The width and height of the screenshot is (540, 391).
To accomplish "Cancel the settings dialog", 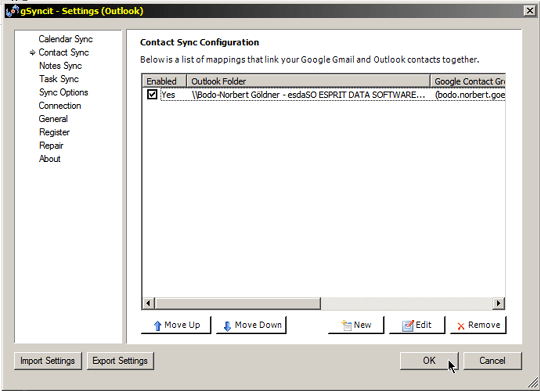I will click(x=492, y=361).
